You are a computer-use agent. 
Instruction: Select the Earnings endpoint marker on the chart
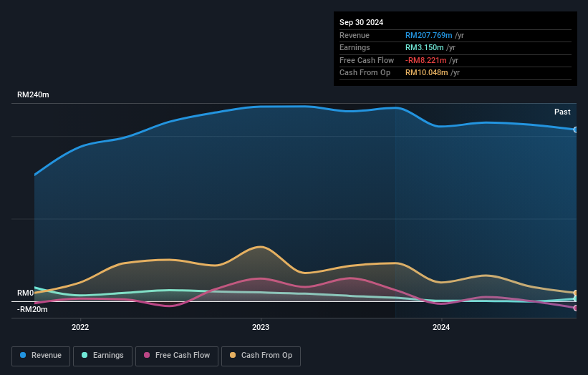click(x=576, y=299)
